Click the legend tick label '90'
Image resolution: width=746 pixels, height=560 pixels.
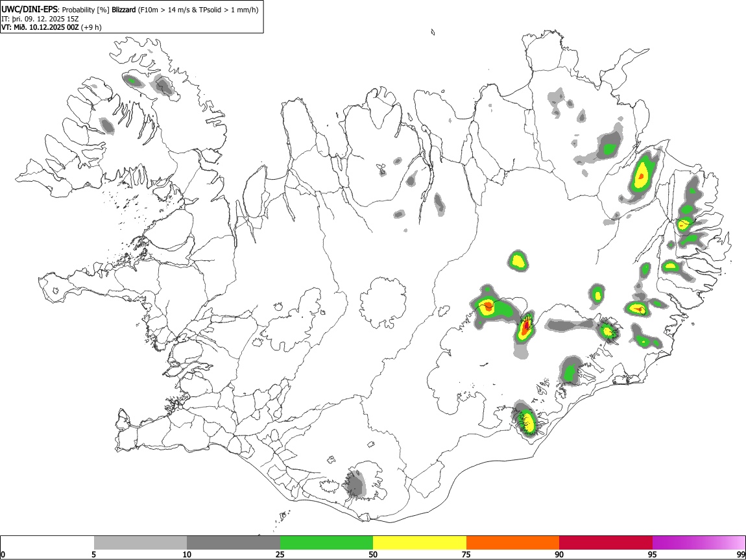(559, 554)
